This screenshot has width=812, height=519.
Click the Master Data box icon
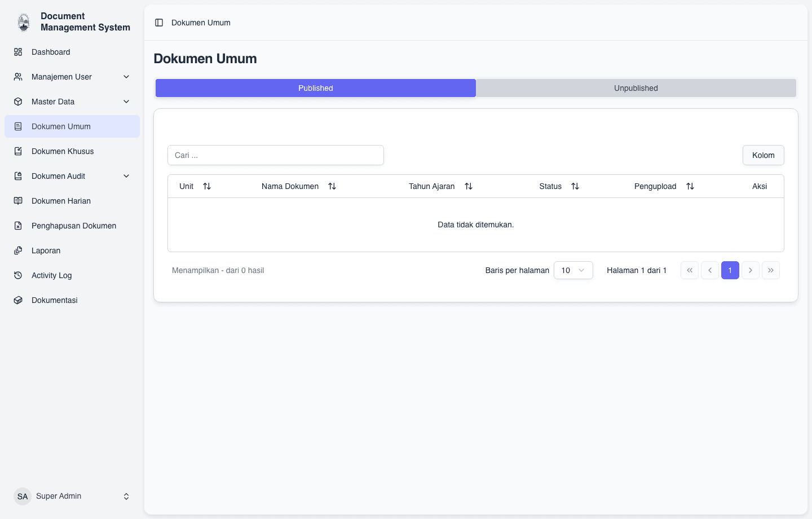click(18, 102)
